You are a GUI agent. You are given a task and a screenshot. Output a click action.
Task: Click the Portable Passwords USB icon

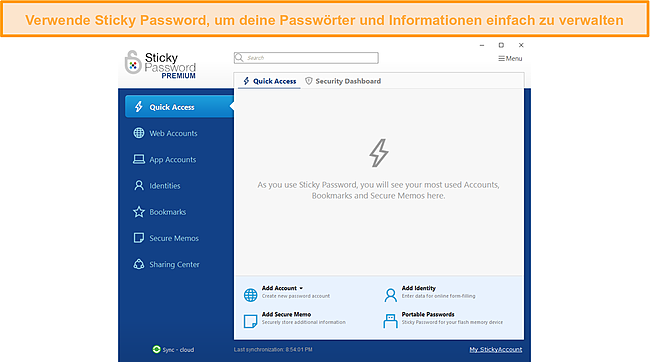pyautogui.click(x=390, y=321)
